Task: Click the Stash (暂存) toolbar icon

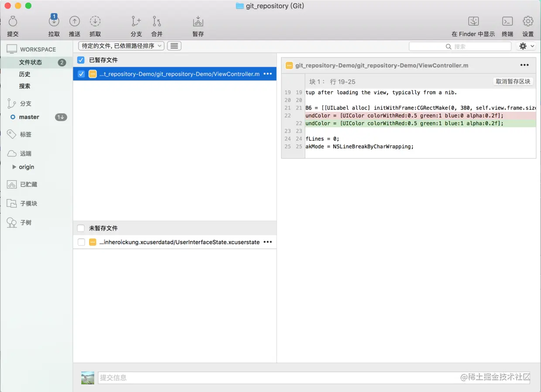Action: tap(198, 21)
